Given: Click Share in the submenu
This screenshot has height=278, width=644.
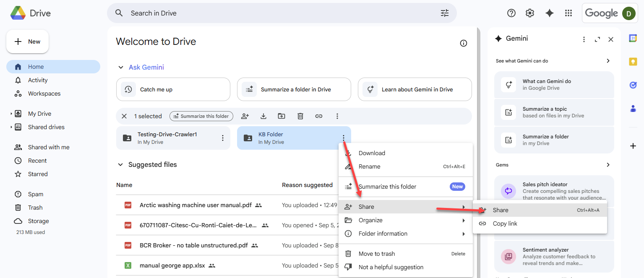Looking at the screenshot, I should pyautogui.click(x=540, y=210).
